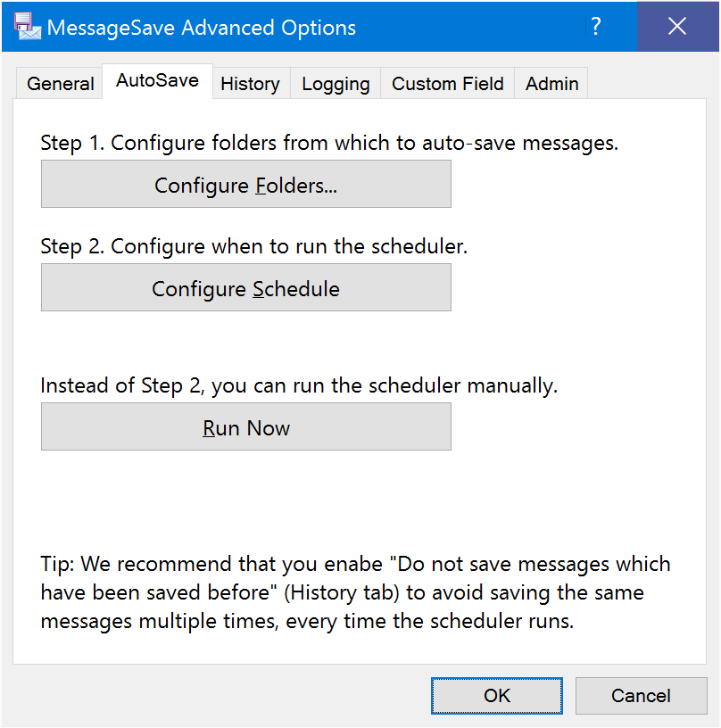The width and height of the screenshot is (721, 728).
Task: Click the Configure Schedule button
Action: coord(246,288)
